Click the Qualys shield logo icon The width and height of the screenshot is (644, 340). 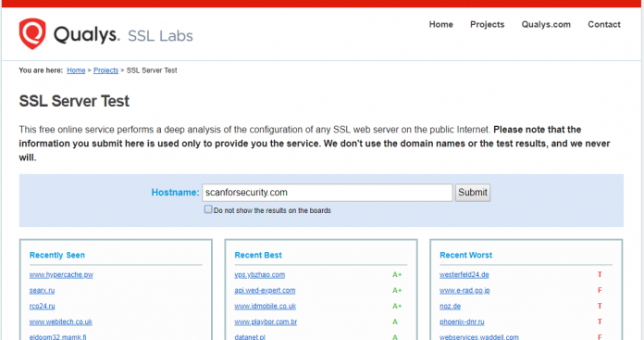[x=32, y=33]
